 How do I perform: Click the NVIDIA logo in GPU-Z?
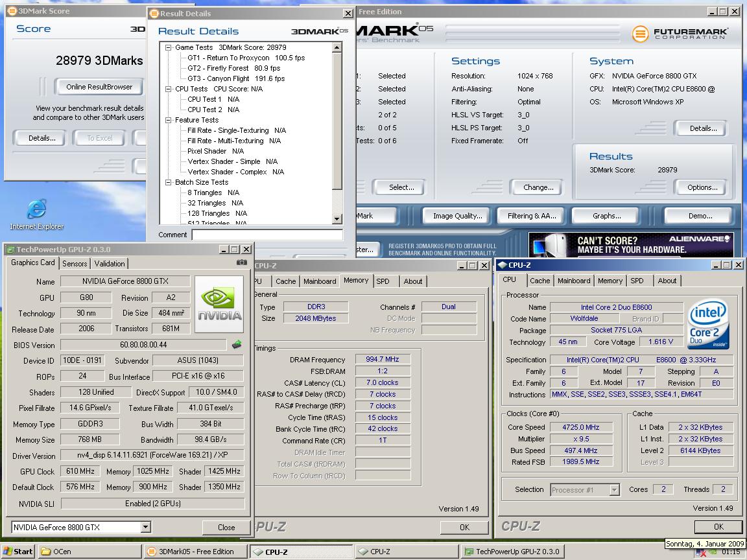[x=219, y=304]
